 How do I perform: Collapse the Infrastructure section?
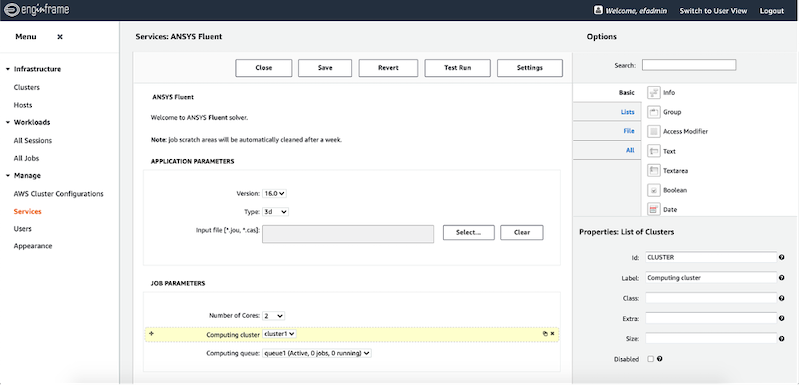pos(8,69)
